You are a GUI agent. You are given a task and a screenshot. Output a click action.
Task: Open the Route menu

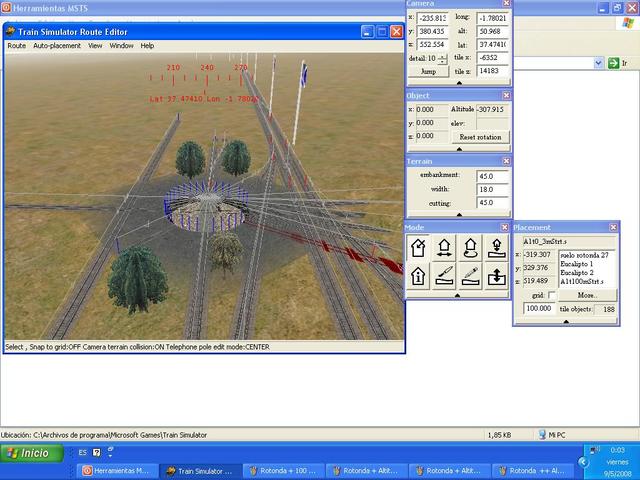pyautogui.click(x=16, y=46)
